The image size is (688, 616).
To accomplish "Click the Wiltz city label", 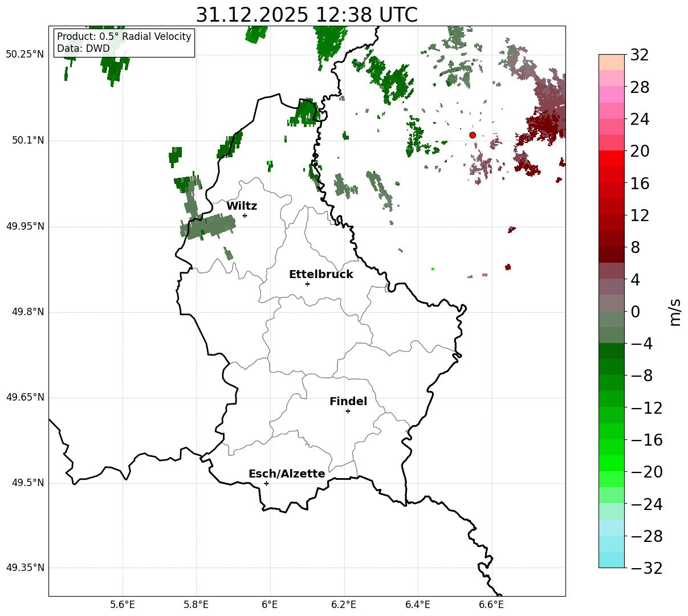I will tap(242, 206).
